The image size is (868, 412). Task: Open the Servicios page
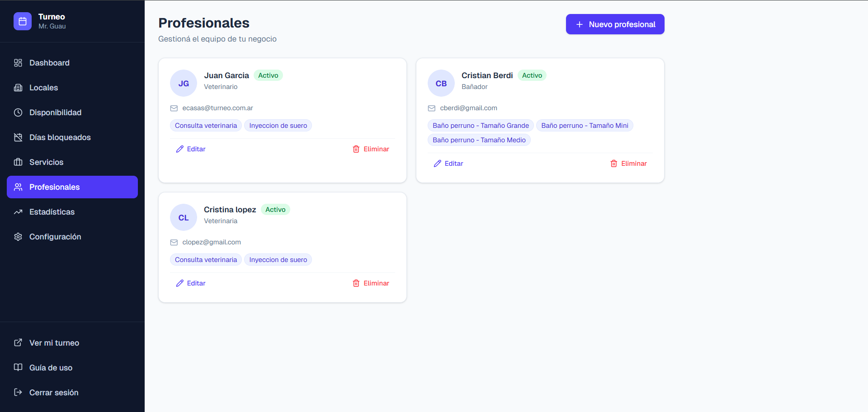(x=72, y=162)
